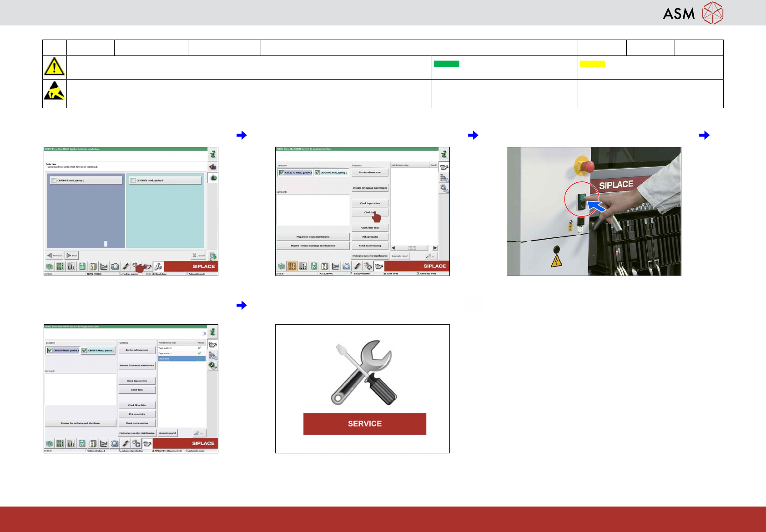Viewport: 766px width, 532px height.
Task: Click Check nozzle seating on empty-results screen
Action: pyautogui.click(x=370, y=246)
